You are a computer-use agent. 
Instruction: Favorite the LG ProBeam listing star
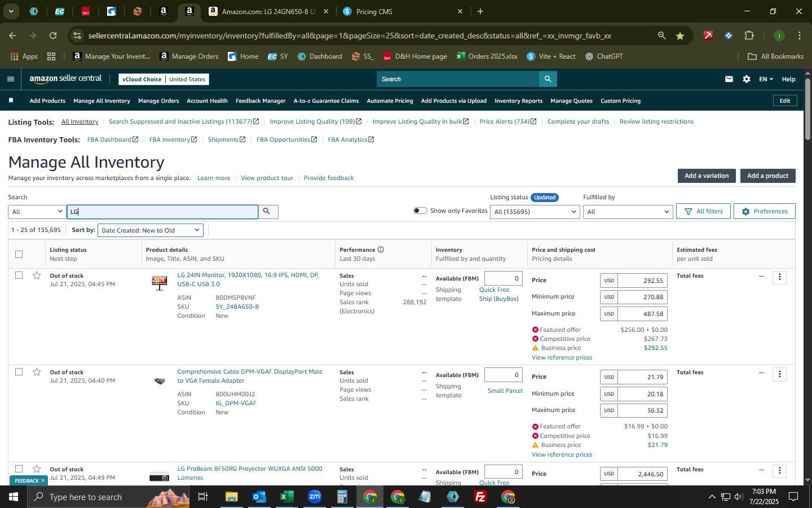point(37,469)
